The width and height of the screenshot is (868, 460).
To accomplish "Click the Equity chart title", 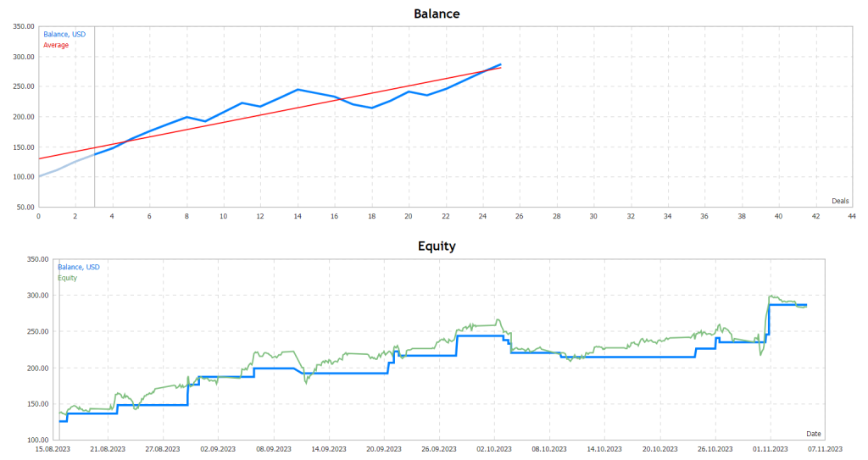I will click(436, 247).
